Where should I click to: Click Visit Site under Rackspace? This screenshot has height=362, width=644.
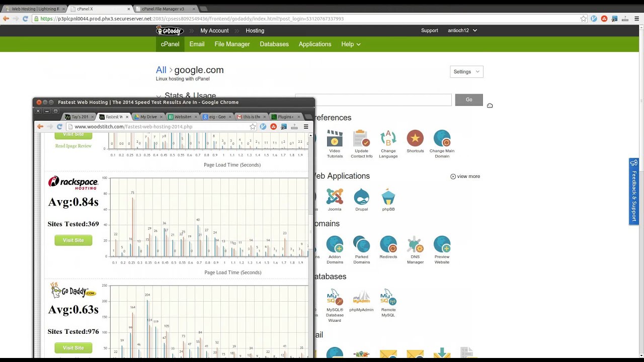73,240
